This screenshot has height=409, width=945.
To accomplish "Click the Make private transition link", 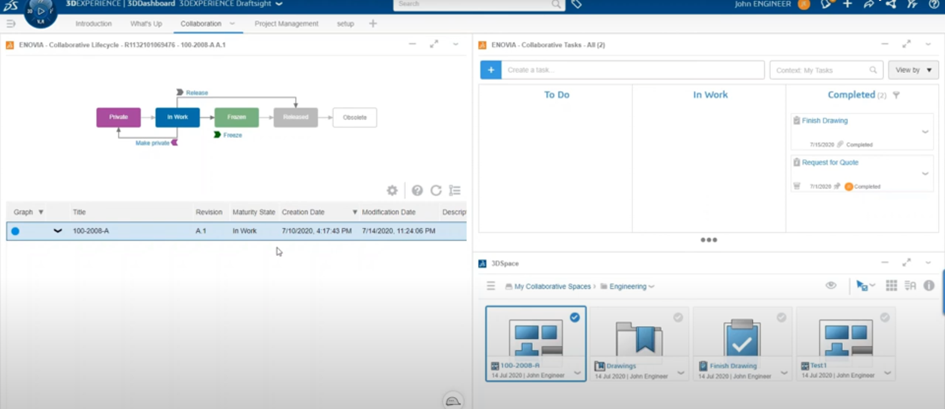I will [x=152, y=143].
